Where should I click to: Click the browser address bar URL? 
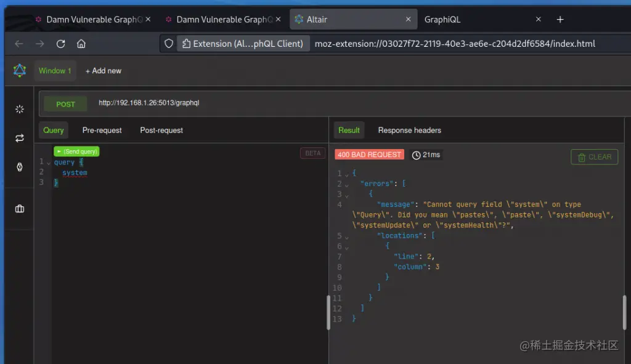[455, 44]
